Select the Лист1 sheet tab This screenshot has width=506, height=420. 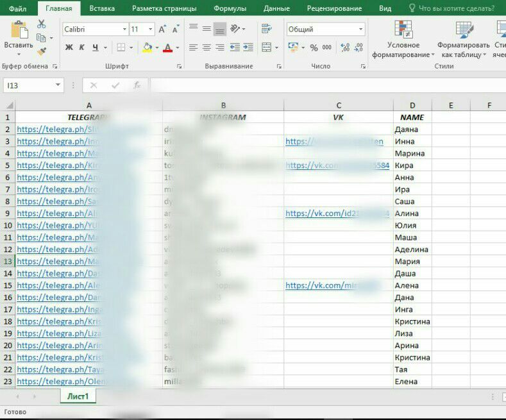(x=78, y=396)
